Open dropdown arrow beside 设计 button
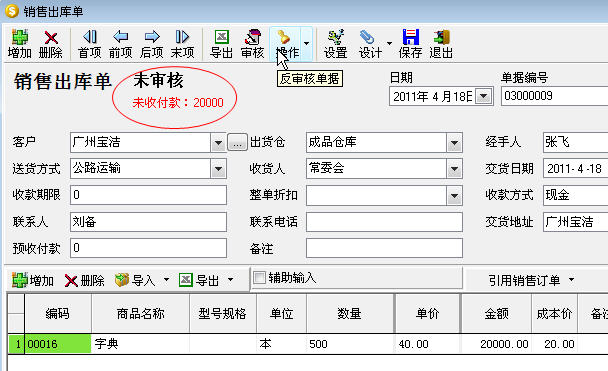The height and width of the screenshot is (371, 608). tap(389, 43)
